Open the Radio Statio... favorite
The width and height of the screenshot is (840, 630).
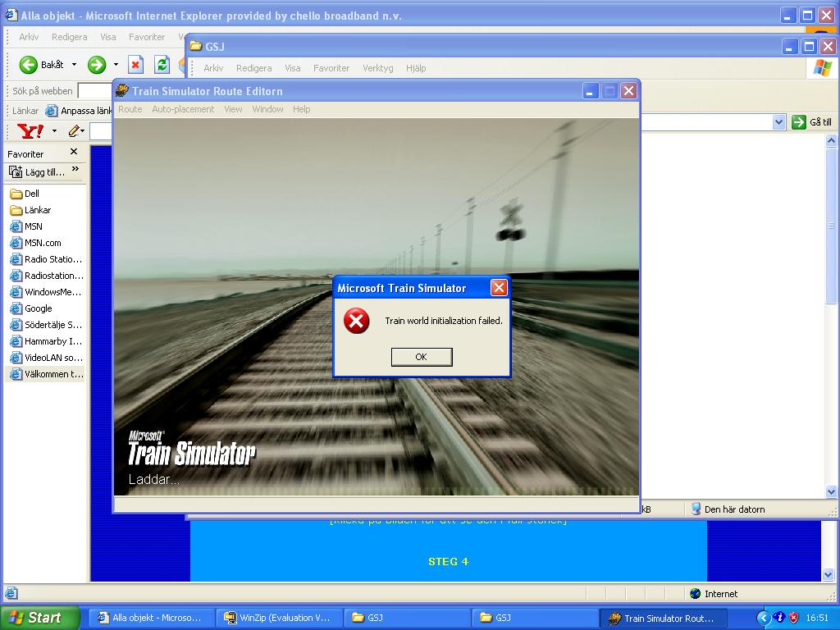(47, 259)
